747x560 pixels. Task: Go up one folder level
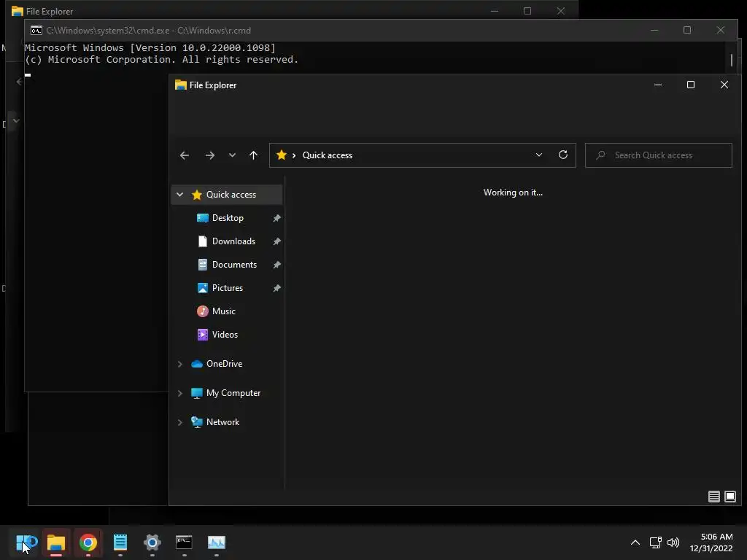[x=253, y=155]
